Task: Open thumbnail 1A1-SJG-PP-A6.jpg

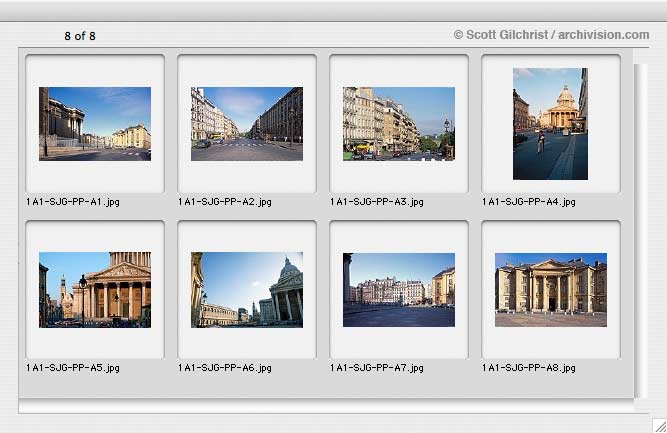Action: [x=247, y=290]
